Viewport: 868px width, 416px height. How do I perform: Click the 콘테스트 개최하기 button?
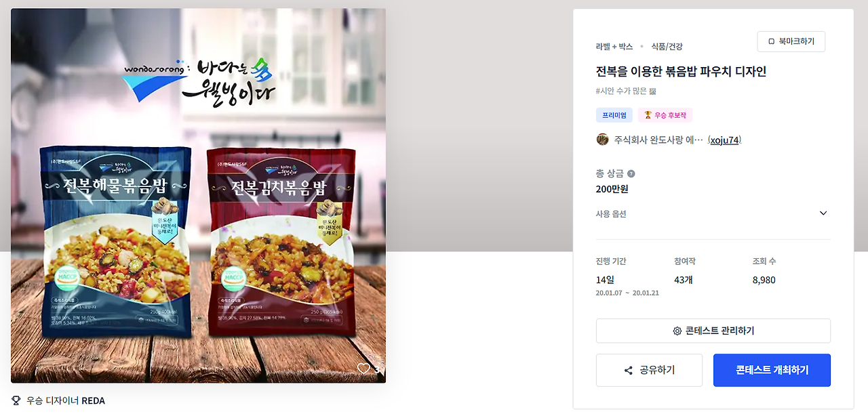click(x=772, y=370)
